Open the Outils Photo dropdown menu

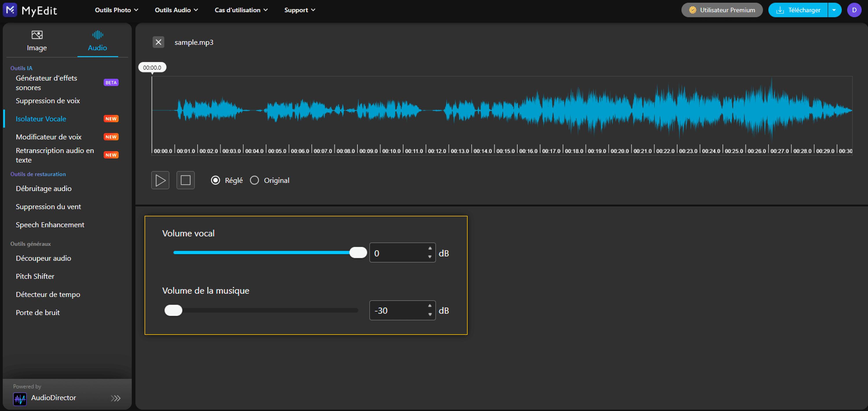click(116, 10)
